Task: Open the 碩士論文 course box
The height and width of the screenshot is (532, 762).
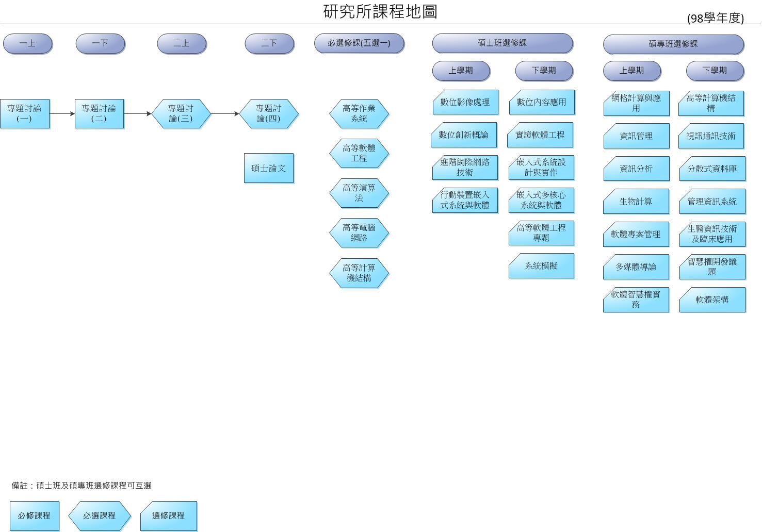Action: click(269, 168)
